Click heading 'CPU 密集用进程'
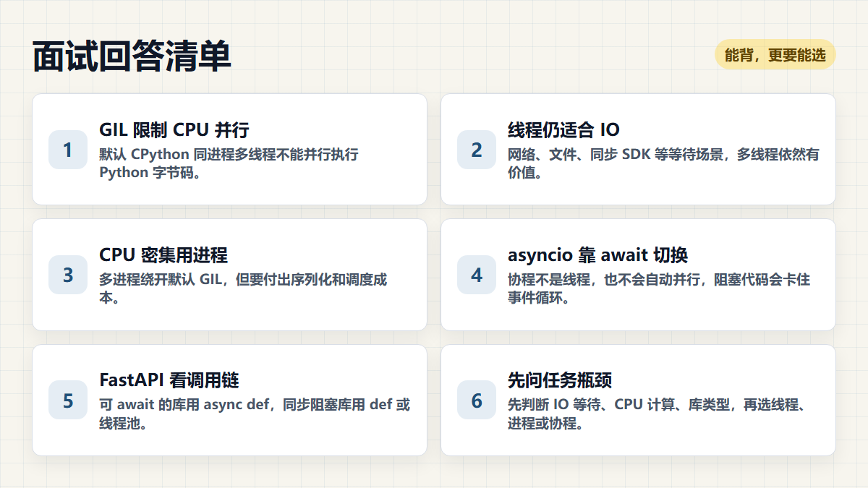 (x=163, y=255)
